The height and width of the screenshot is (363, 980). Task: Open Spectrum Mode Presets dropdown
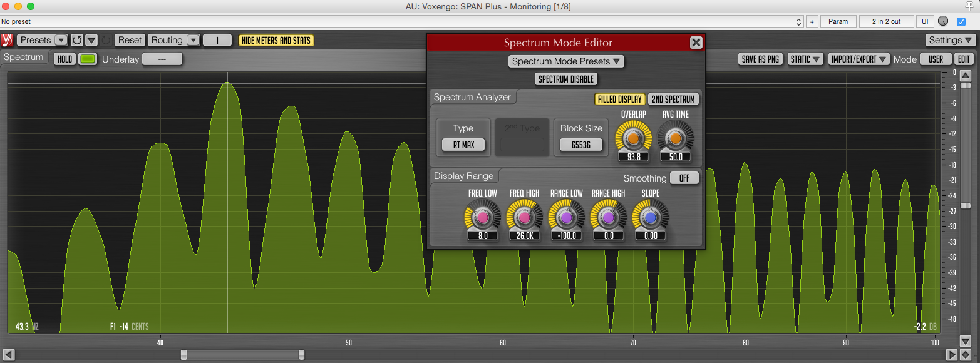coord(566,61)
